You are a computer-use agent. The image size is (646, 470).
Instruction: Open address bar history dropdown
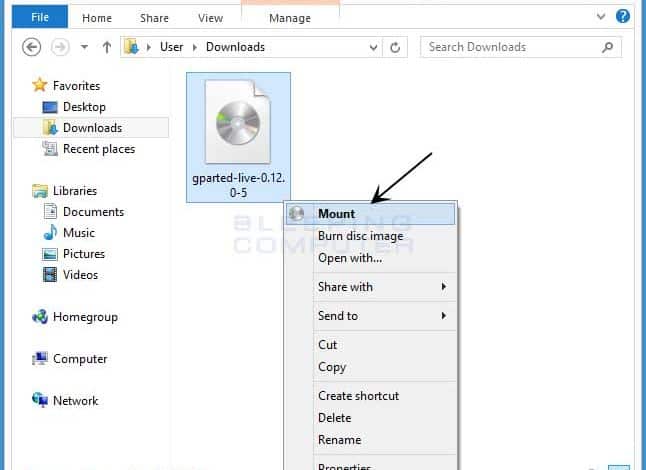(x=376, y=47)
